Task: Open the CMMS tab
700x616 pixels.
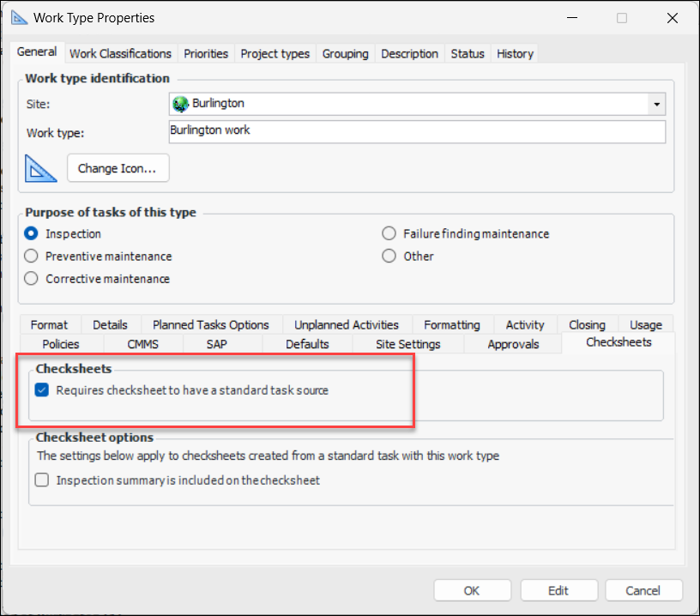Action: click(143, 344)
